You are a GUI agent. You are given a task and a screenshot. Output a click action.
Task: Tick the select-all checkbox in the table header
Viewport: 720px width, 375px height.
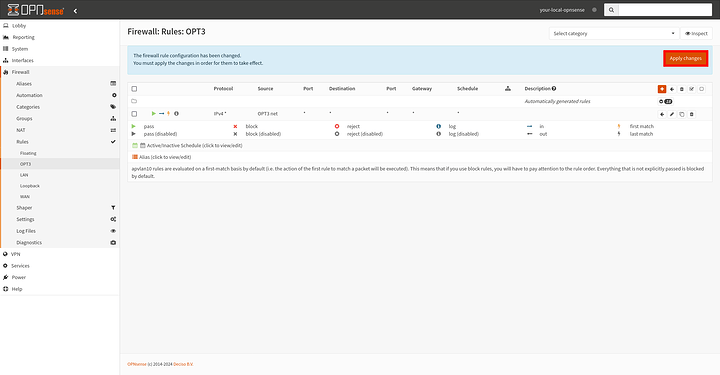pos(134,89)
